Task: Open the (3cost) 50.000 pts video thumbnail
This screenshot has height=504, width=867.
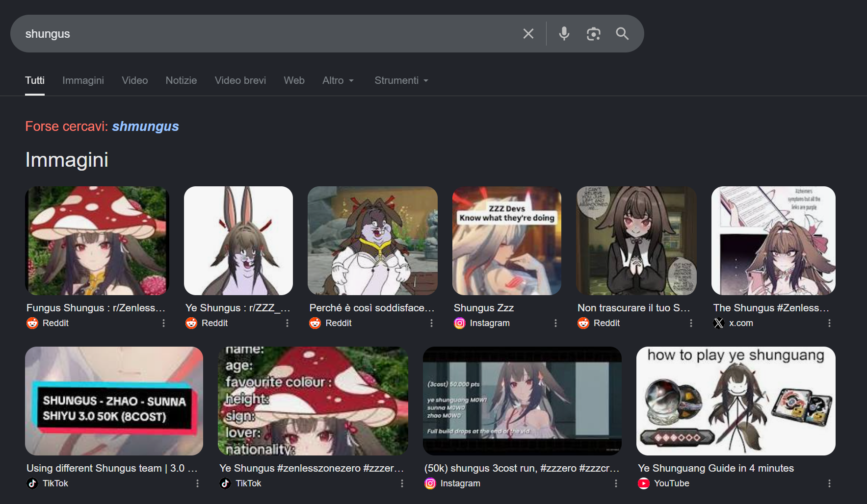Action: click(522, 401)
